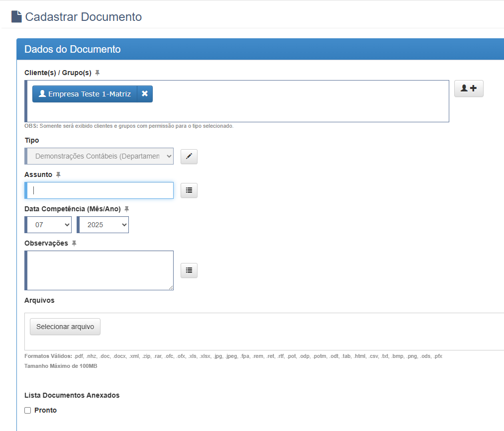Viewport: 504px width, 431px height.
Task: Click the Arquivos label
Action: [x=39, y=300]
